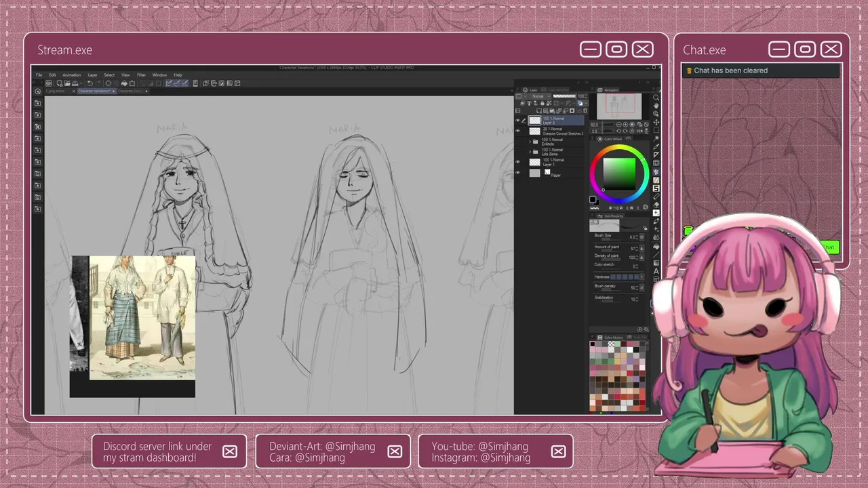This screenshot has height=488, width=868.
Task: Open the Layer menu
Action: 92,75
